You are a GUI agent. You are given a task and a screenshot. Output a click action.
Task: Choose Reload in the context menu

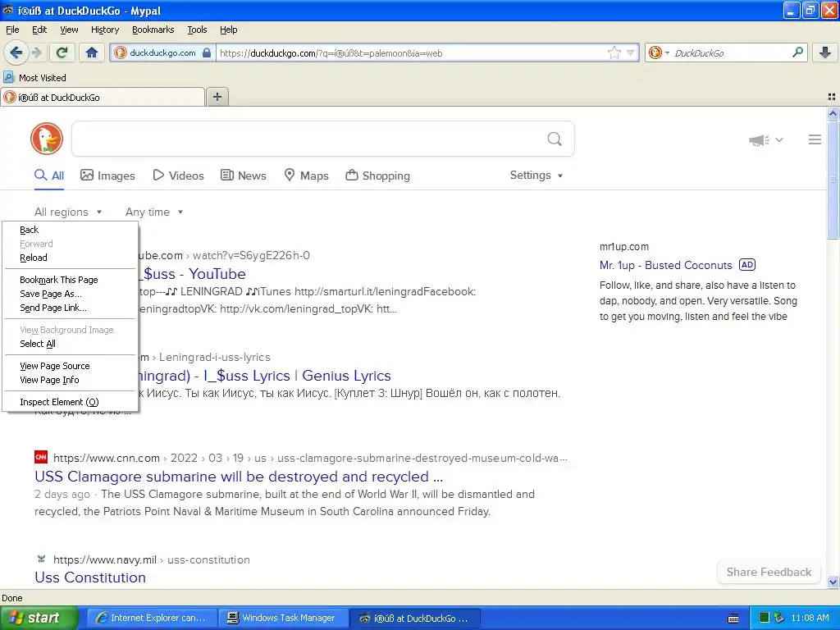click(x=71, y=258)
